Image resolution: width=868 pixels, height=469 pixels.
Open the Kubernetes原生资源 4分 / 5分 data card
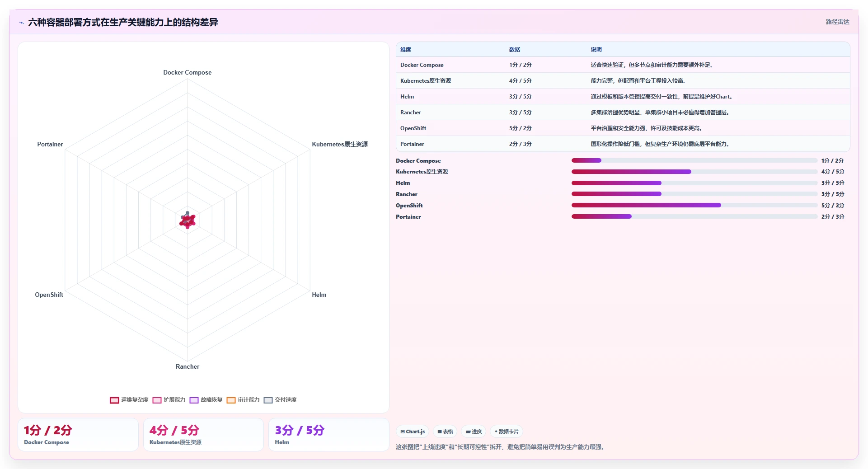(203, 435)
